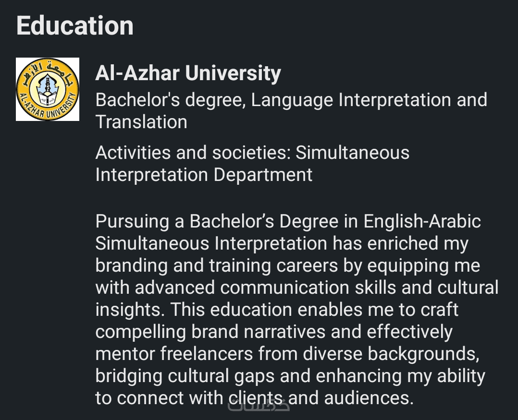Click the Education section heading

(x=75, y=25)
